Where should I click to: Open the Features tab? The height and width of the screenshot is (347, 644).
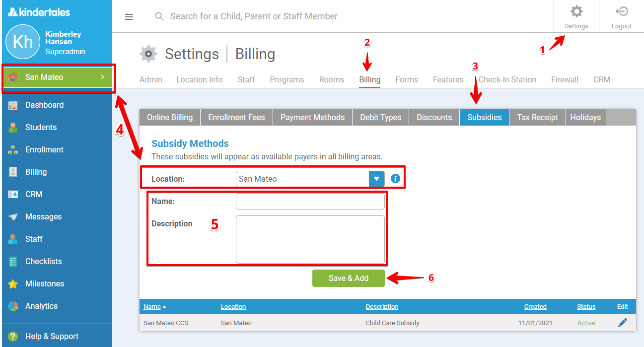pyautogui.click(x=448, y=79)
